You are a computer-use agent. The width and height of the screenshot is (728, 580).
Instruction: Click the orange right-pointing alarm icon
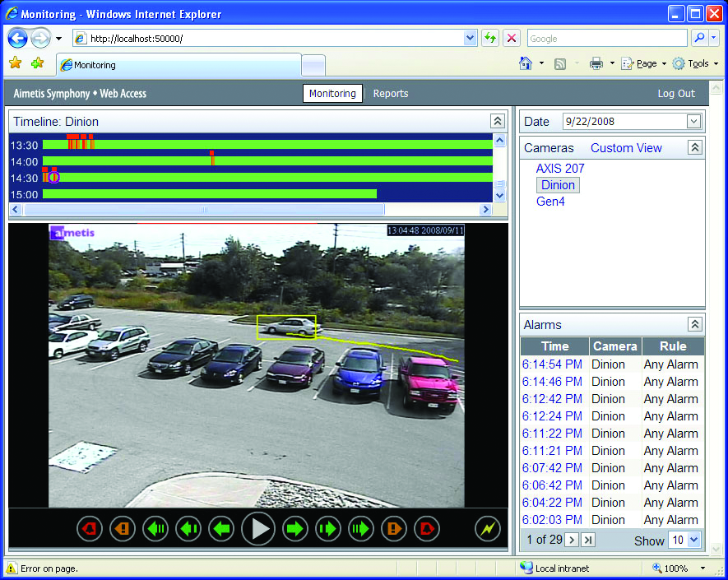(x=394, y=529)
